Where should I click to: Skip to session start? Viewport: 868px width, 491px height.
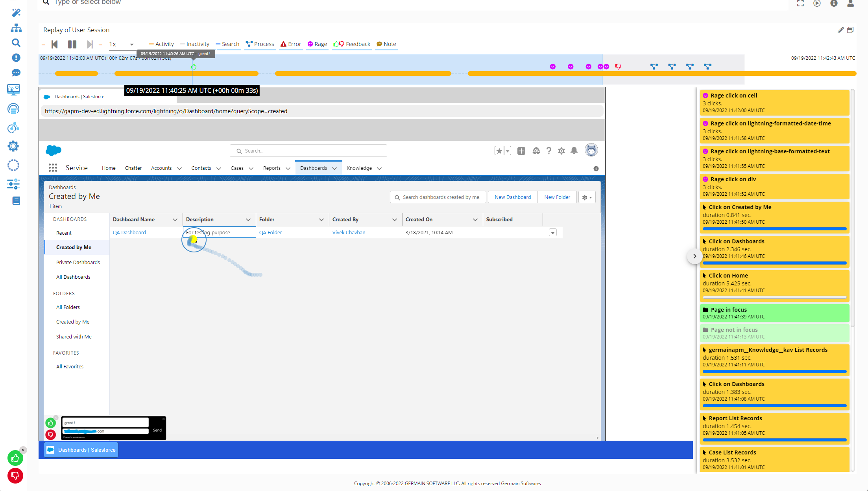pos(55,44)
